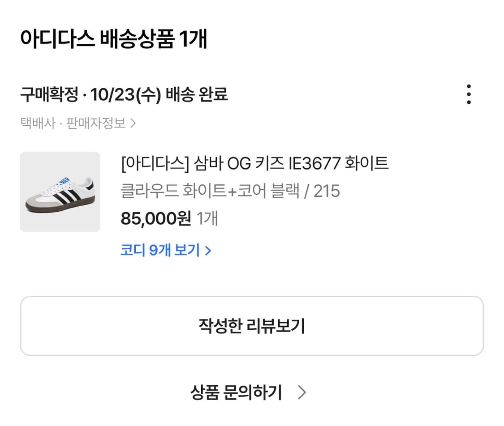Open the Samba sneaker product thumbnail
The width and height of the screenshot is (504, 426).
click(x=60, y=192)
